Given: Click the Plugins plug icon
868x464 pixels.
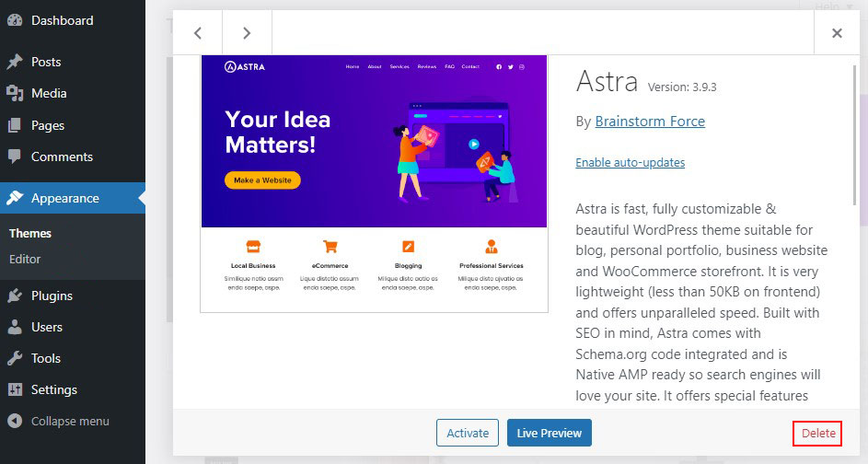Looking at the screenshot, I should point(15,296).
